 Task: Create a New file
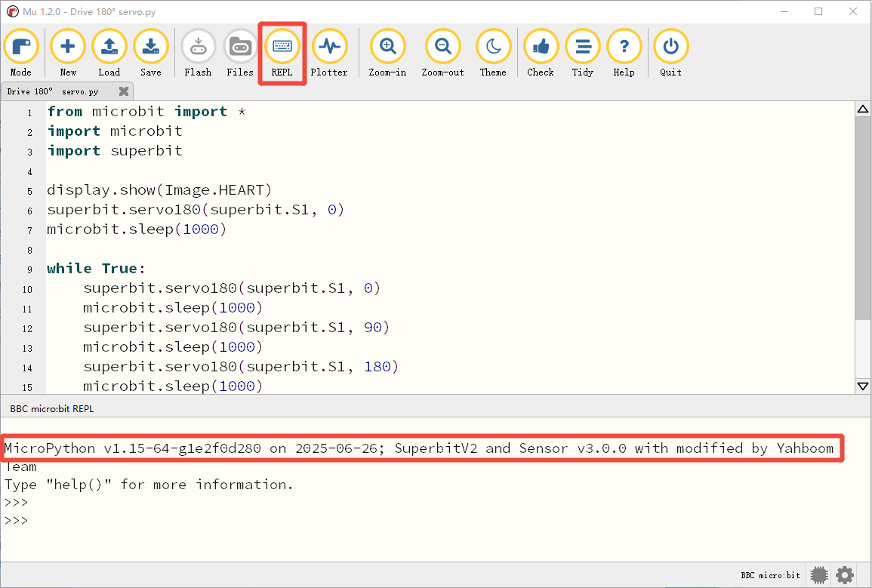click(x=68, y=54)
